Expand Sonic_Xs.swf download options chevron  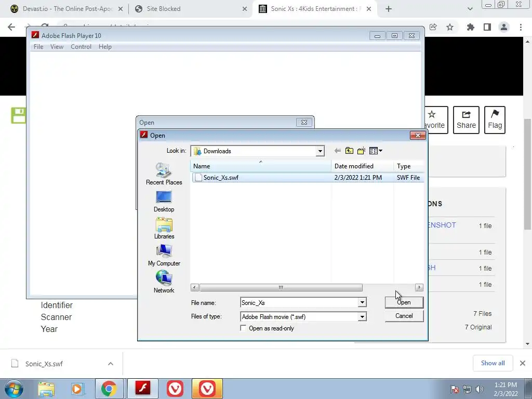111,364
